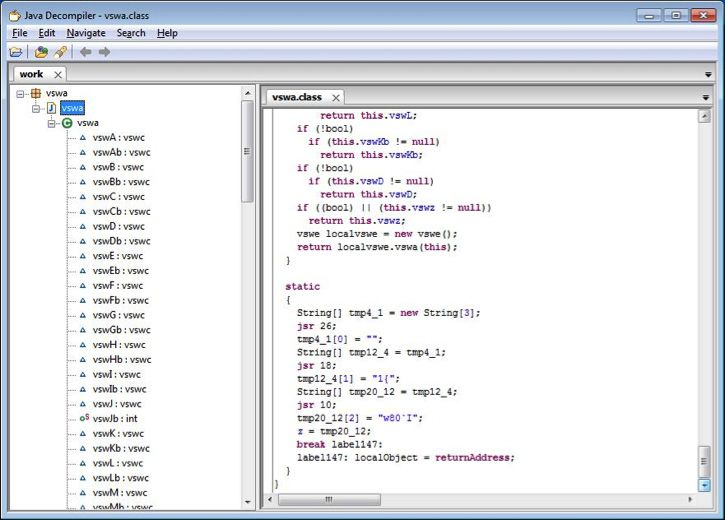Select field vswEb : vswc
Image resolution: width=725 pixels, height=520 pixels.
tap(121, 271)
